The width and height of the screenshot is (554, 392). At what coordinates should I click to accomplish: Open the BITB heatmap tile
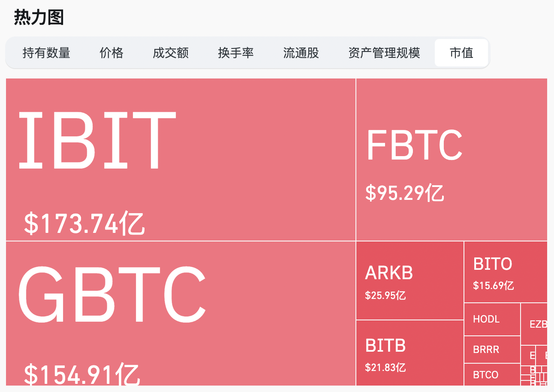tap(410, 353)
